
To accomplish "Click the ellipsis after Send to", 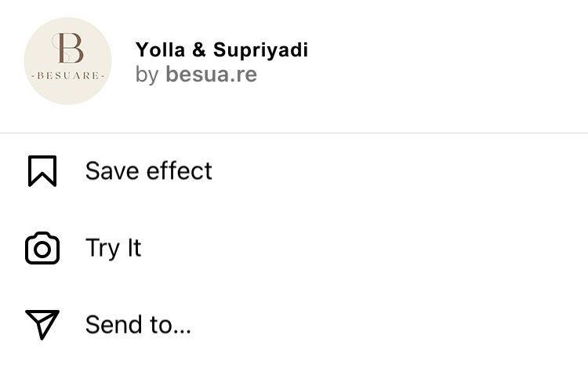I will pyautogui.click(x=183, y=331).
